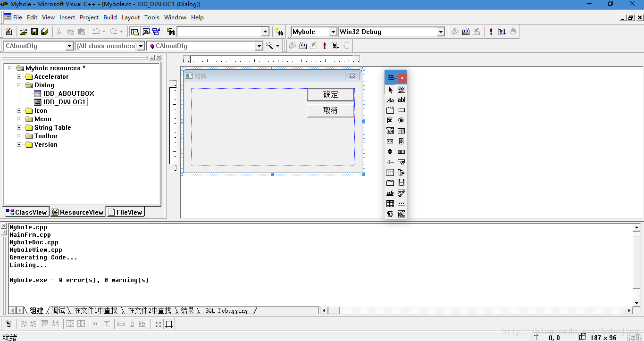This screenshot has height=341, width=644.
Task: Click the Open file toolbar icon
Action: tap(23, 32)
